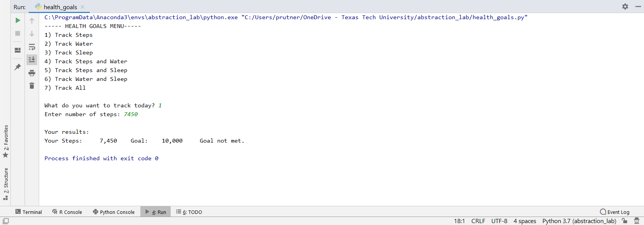Screen dimensions: 644x225
Task: Open the Event Log
Action: (x=615, y=212)
